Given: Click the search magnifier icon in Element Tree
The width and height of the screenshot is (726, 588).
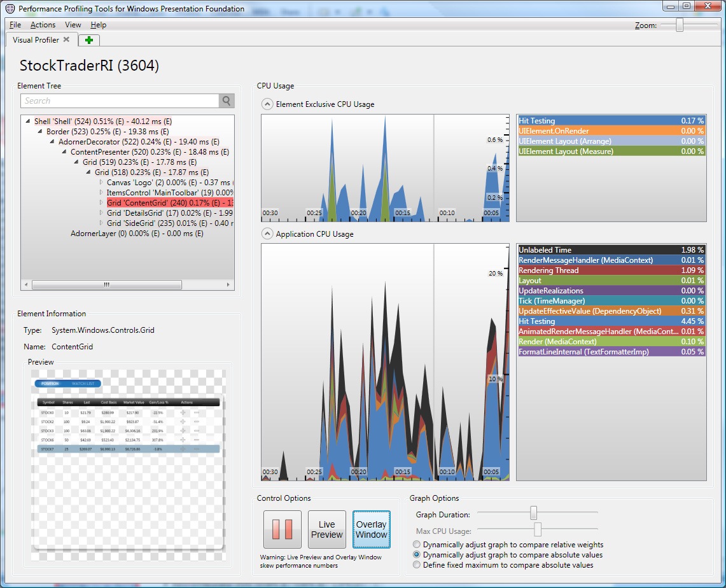Looking at the screenshot, I should click(x=227, y=101).
